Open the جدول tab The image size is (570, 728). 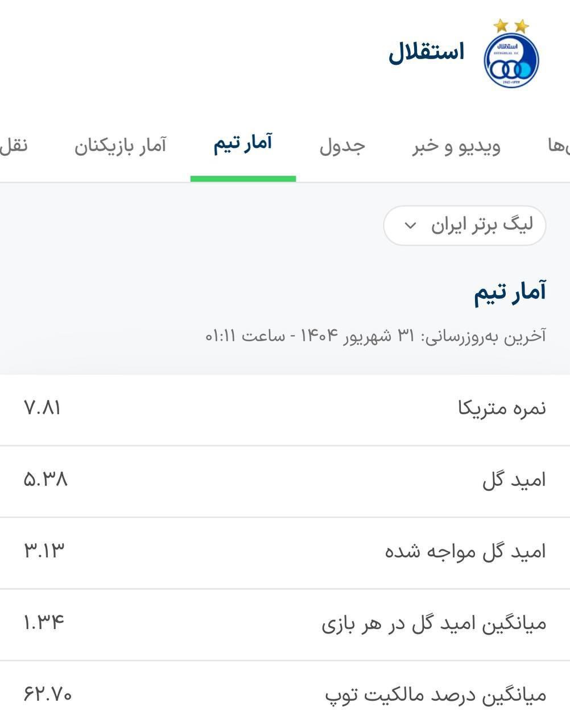coord(342,146)
